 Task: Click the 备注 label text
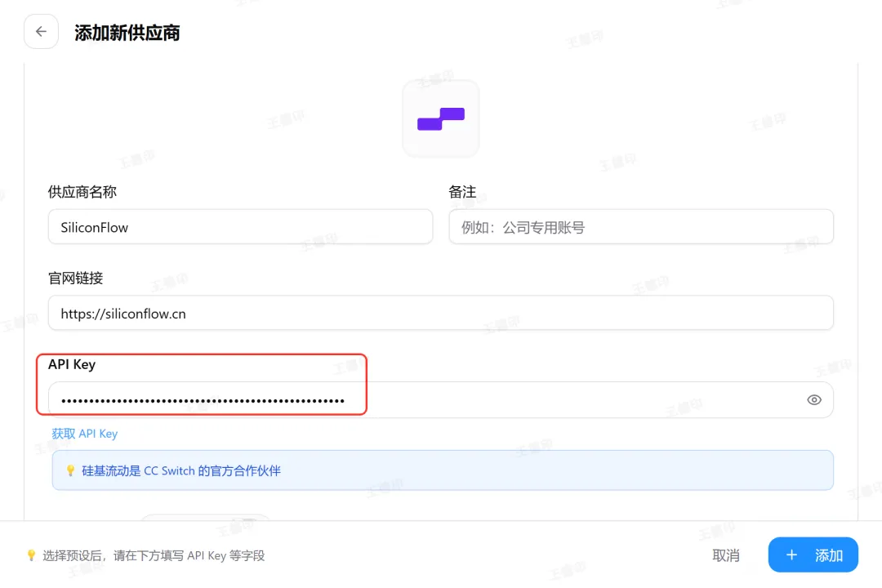(462, 192)
